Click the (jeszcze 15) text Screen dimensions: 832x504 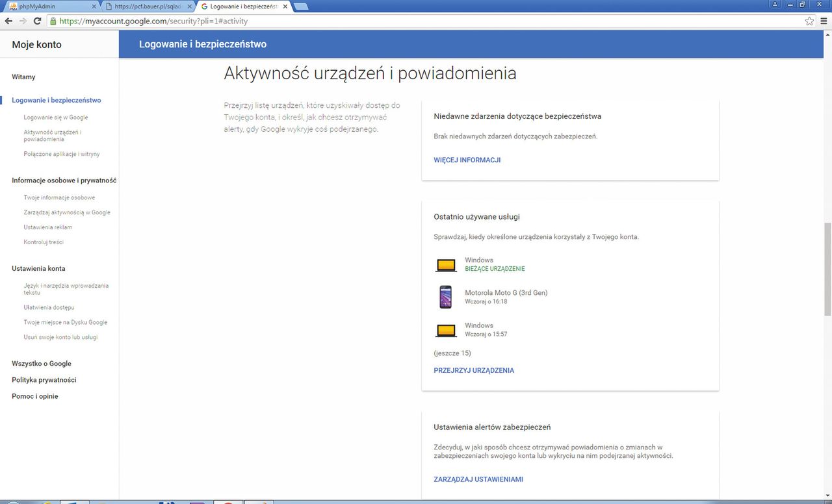click(x=452, y=353)
